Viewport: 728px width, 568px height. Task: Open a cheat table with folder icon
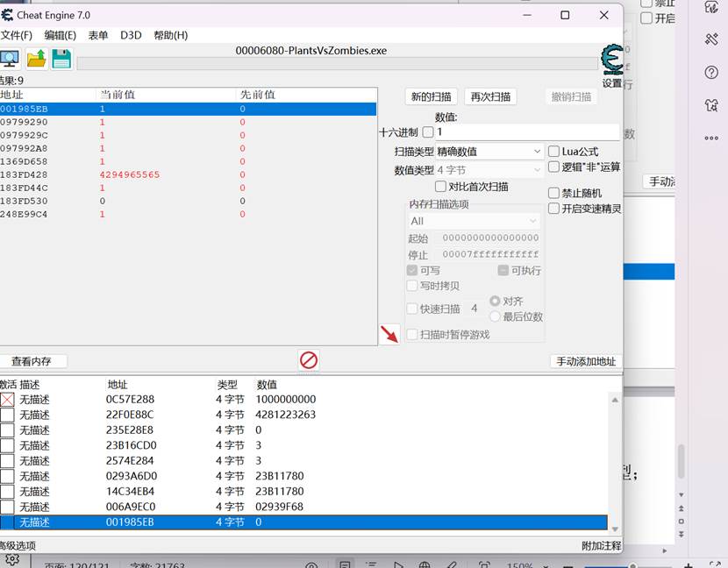coord(36,59)
